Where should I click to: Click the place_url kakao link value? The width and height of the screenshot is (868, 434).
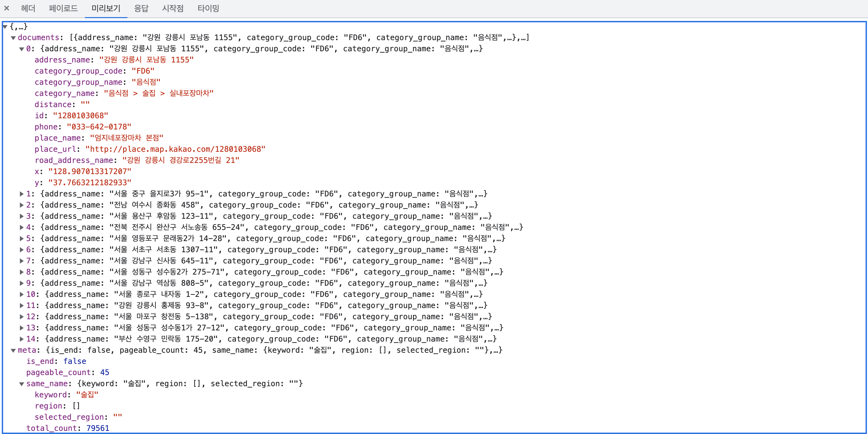[175, 149]
